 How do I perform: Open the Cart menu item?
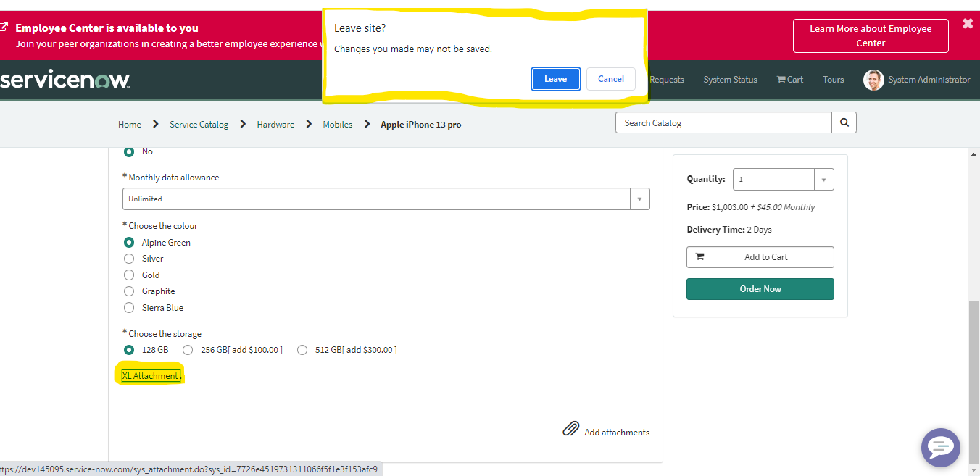[x=790, y=80]
